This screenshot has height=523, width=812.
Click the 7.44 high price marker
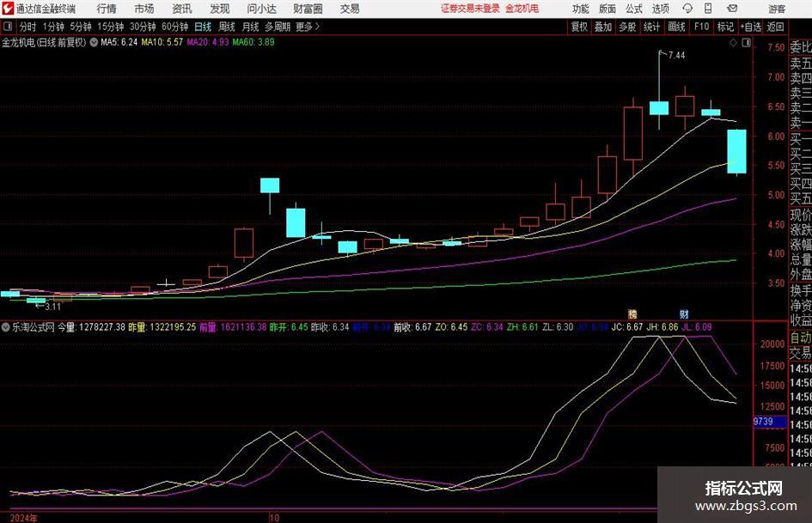pyautogui.click(x=676, y=56)
